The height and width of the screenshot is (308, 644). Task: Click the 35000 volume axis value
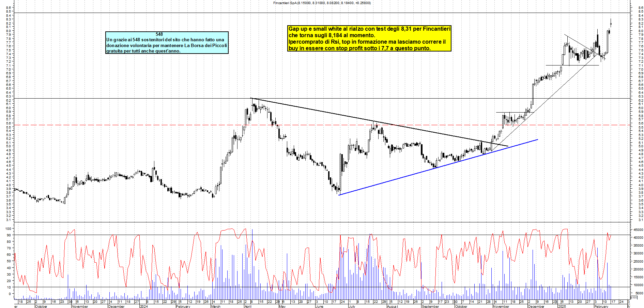point(638,245)
